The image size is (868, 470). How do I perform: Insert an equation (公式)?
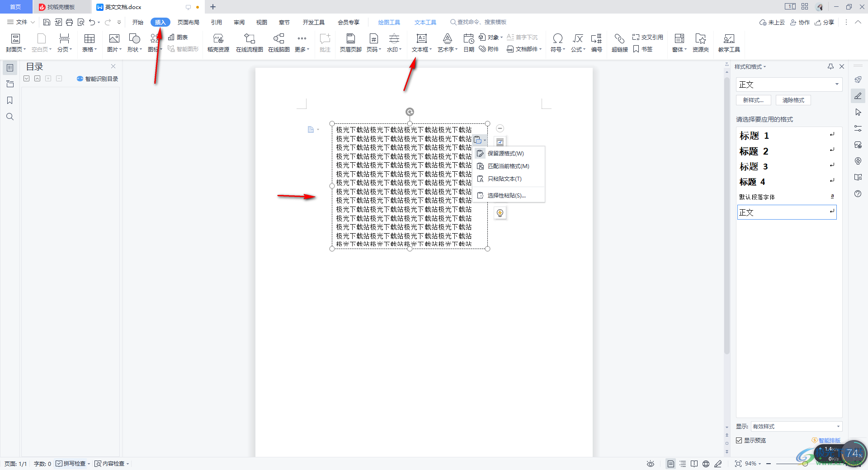[x=578, y=43]
